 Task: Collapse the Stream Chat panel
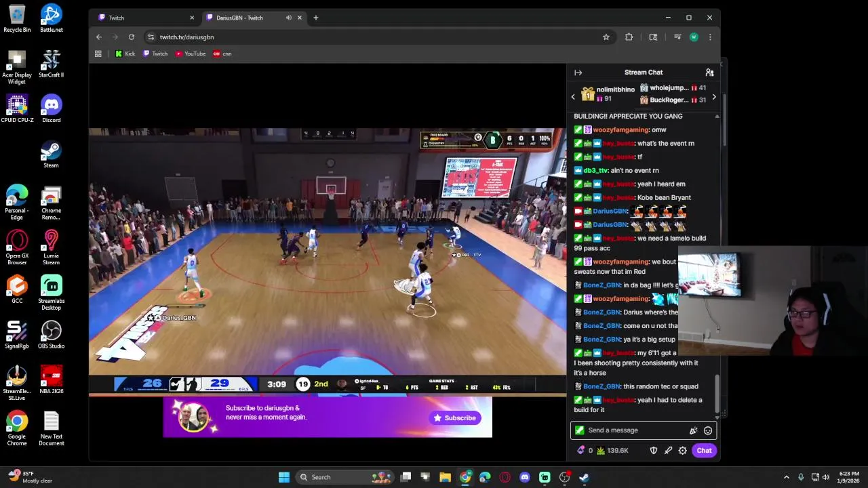[578, 73]
